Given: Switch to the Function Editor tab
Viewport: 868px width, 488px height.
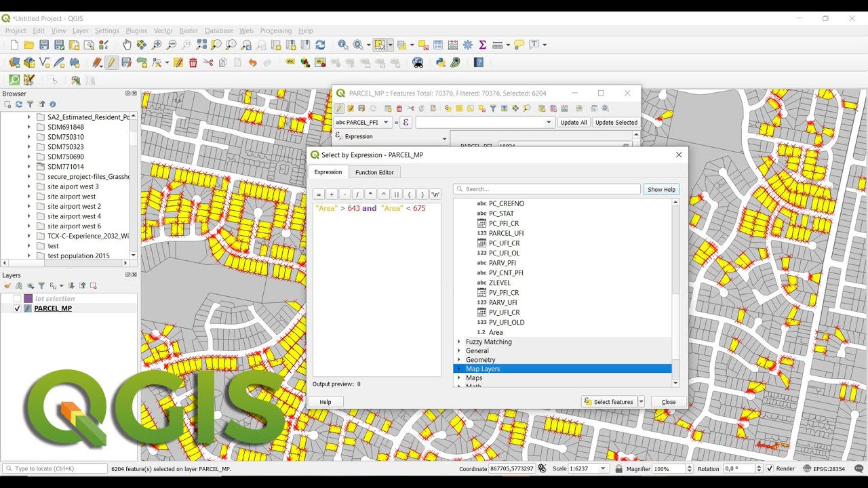Looking at the screenshot, I should click(x=374, y=172).
